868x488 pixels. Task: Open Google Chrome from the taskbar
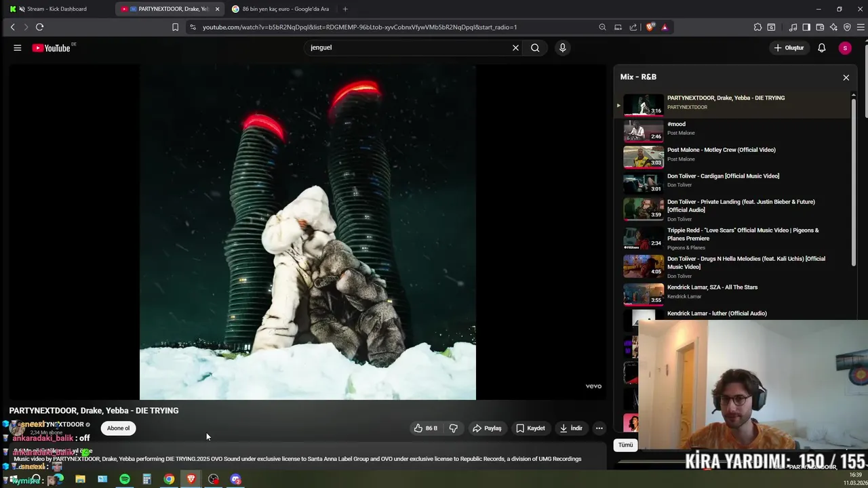coord(169,479)
